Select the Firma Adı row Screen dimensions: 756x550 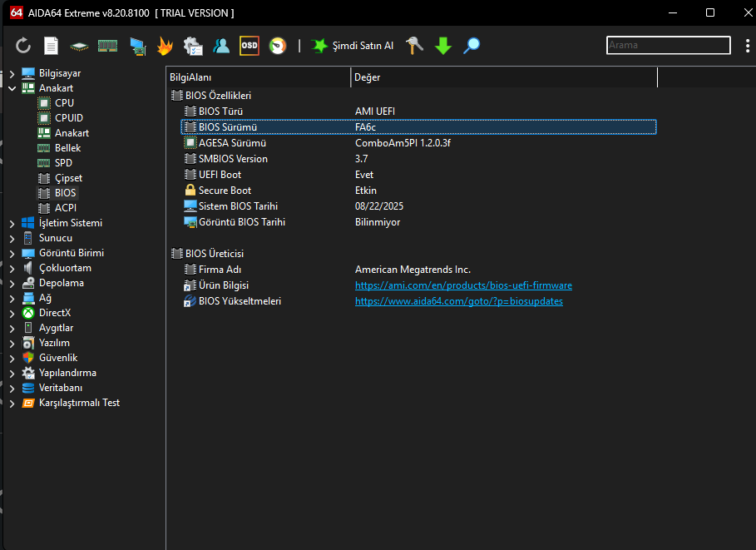[x=418, y=270]
